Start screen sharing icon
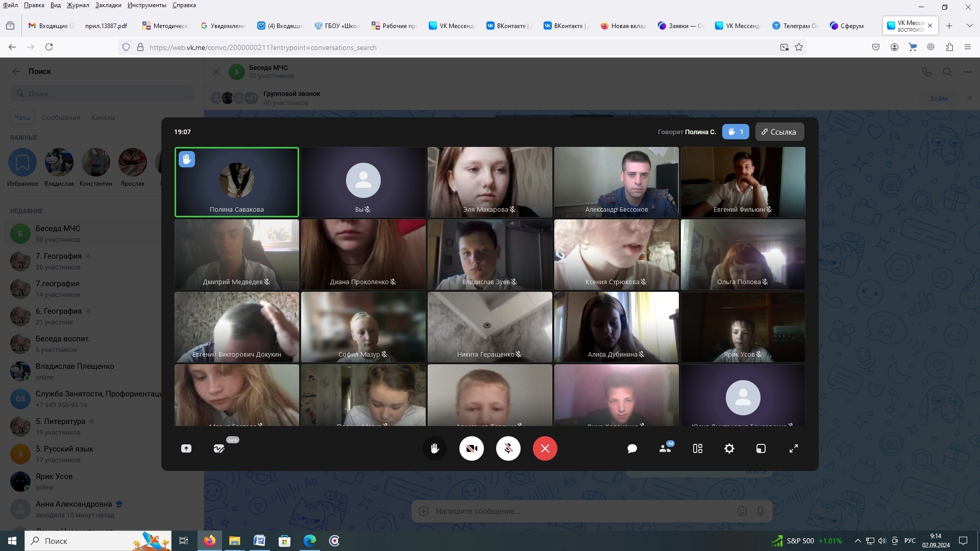 pyautogui.click(x=186, y=448)
